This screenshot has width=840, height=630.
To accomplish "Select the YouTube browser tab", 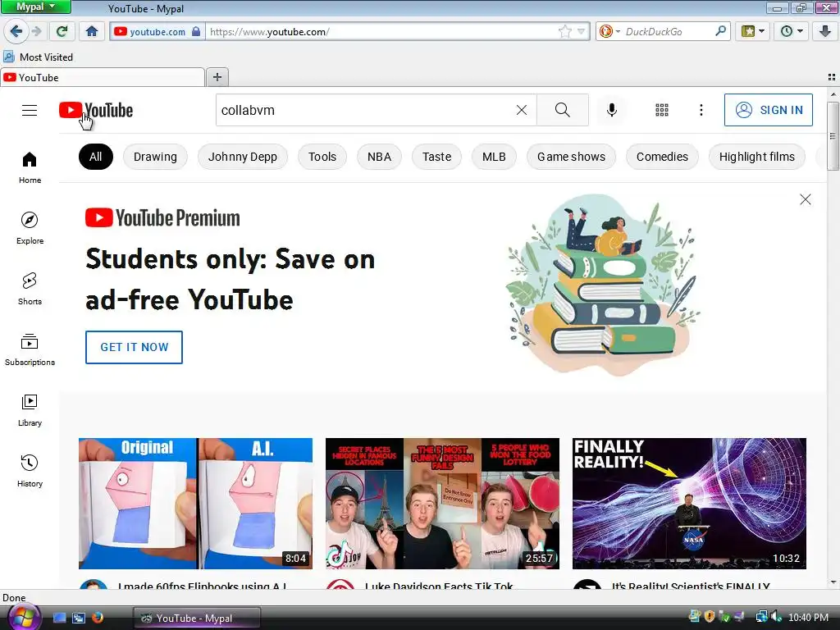I will 103,77.
